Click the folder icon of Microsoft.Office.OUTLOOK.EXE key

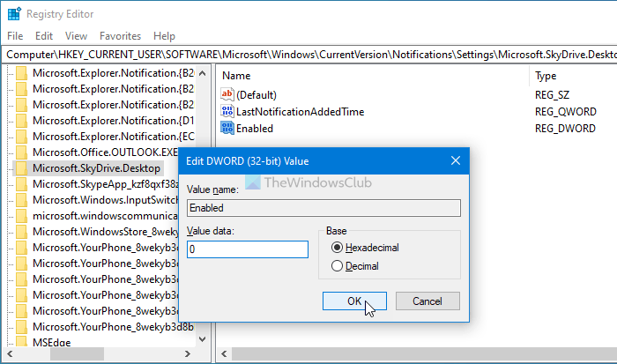point(22,152)
